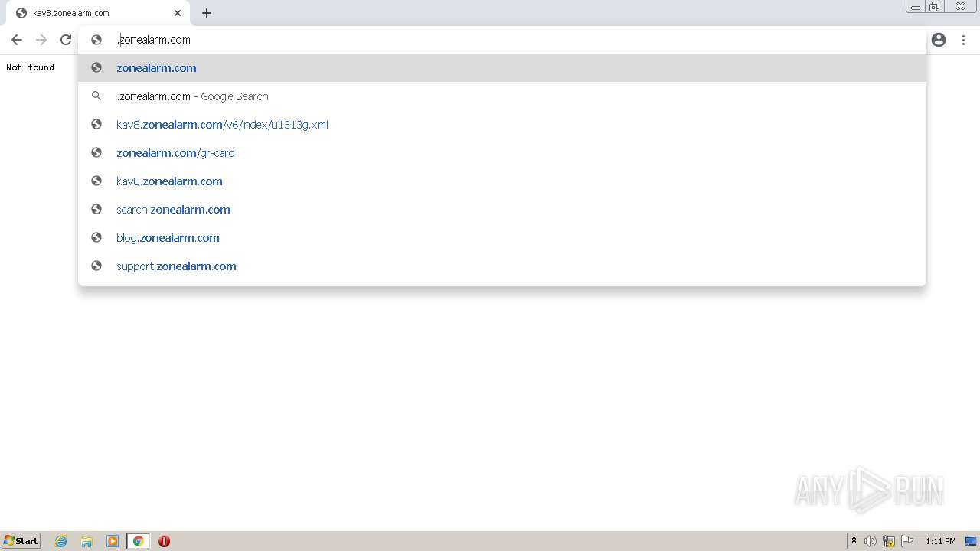Switch to Chrome in the taskbar
The height and width of the screenshot is (551, 980).
pos(138,541)
